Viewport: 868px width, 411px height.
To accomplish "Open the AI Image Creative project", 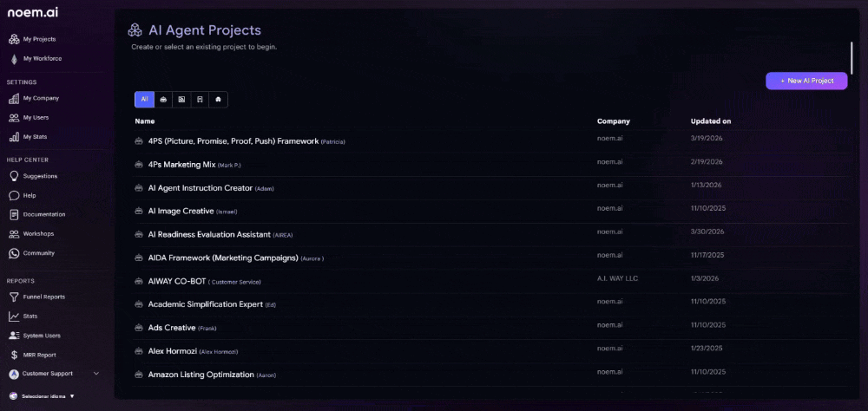I will [181, 212].
